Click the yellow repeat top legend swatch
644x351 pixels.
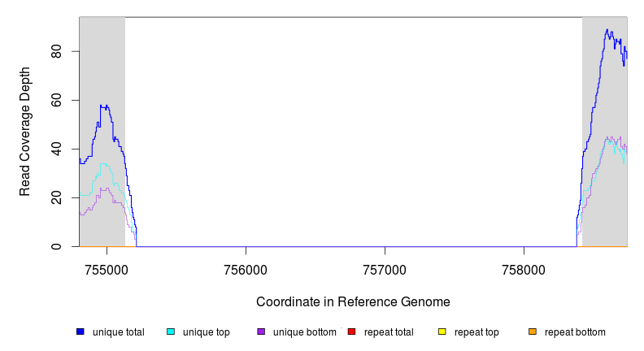click(442, 332)
